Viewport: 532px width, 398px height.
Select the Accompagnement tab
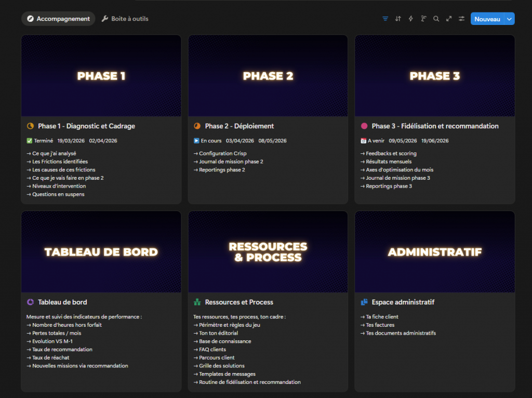(58, 19)
